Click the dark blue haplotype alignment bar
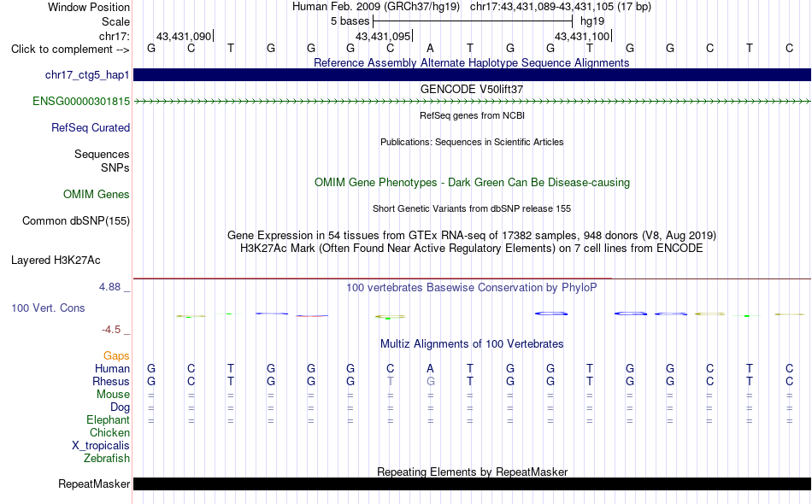 472,74
